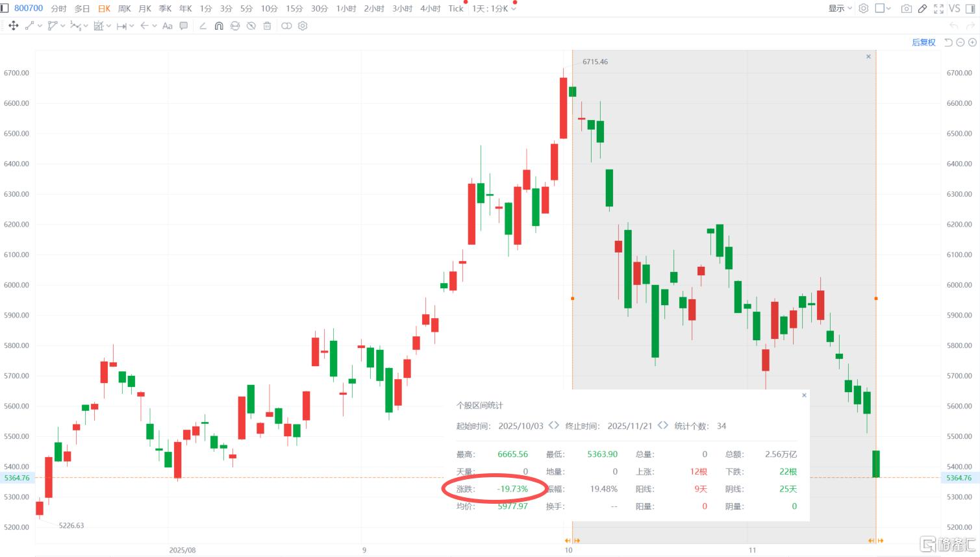Click the magnet snap tool icon
Viewport: 980px width, 557px height.
pyautogui.click(x=219, y=26)
